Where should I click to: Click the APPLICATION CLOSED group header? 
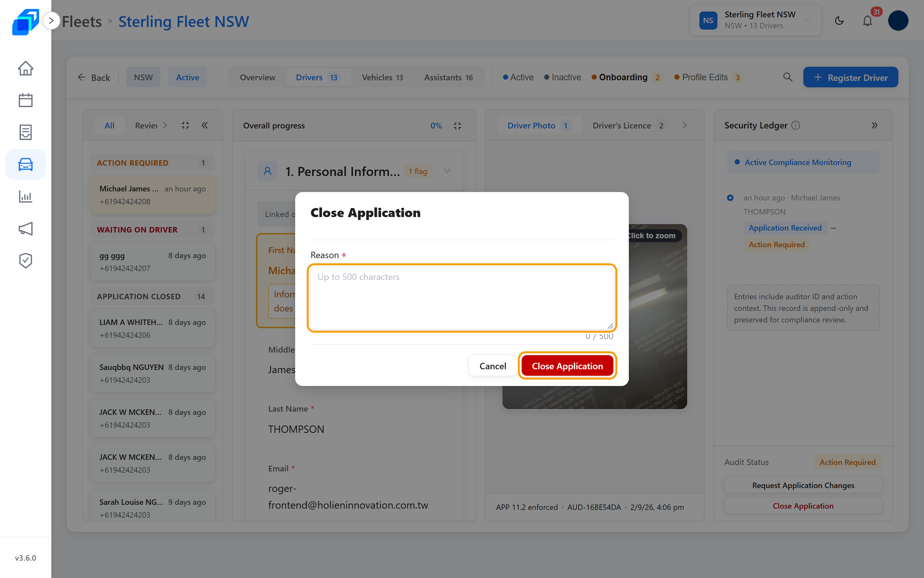(152, 297)
